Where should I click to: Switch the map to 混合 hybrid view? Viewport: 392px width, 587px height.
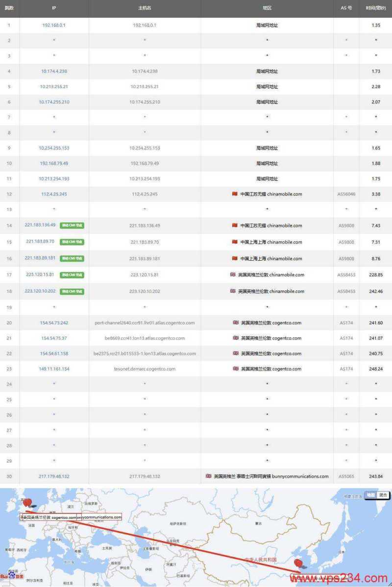[383, 495]
